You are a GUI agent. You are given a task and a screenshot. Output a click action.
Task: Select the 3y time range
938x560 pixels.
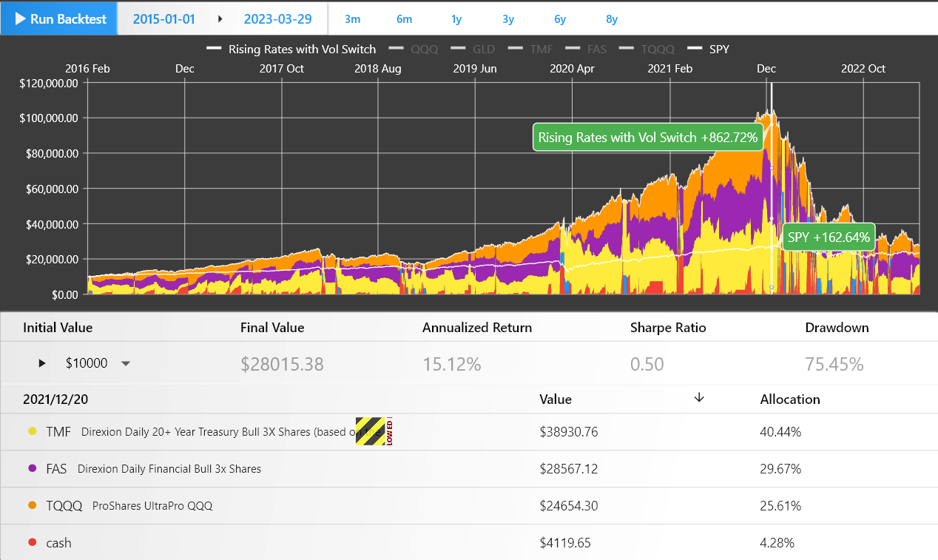(508, 19)
